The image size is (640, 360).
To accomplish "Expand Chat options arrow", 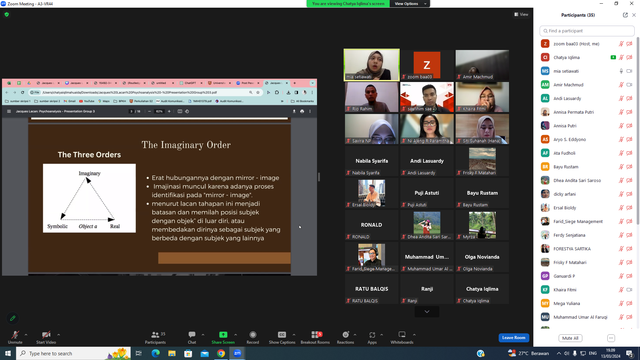I will coord(203,335).
